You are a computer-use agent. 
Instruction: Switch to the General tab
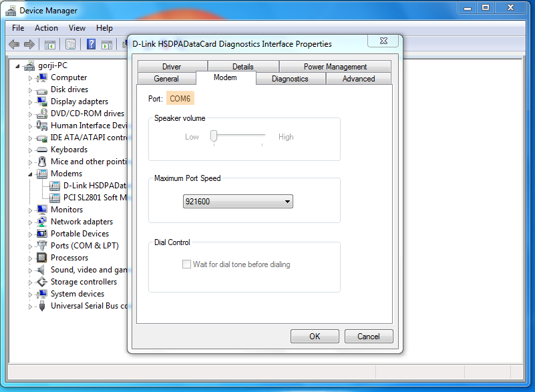tap(166, 79)
